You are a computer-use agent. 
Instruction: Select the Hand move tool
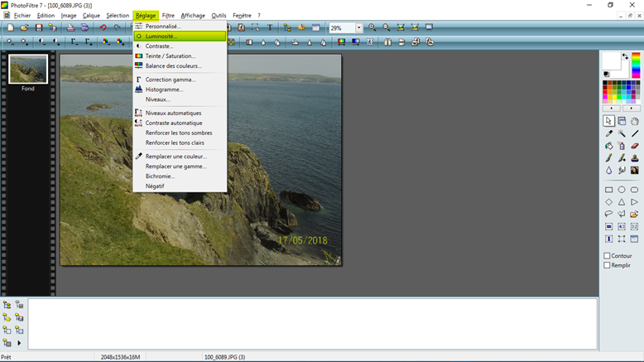635,121
